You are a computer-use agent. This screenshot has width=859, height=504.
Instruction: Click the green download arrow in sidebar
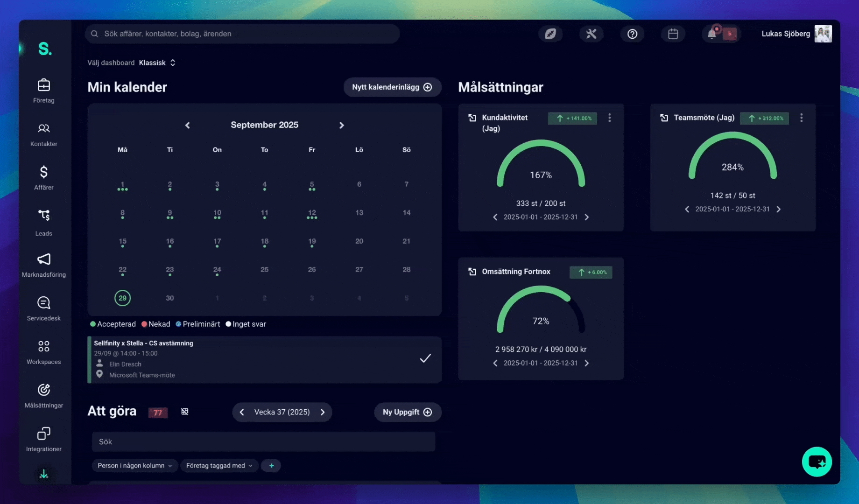pos(44,474)
